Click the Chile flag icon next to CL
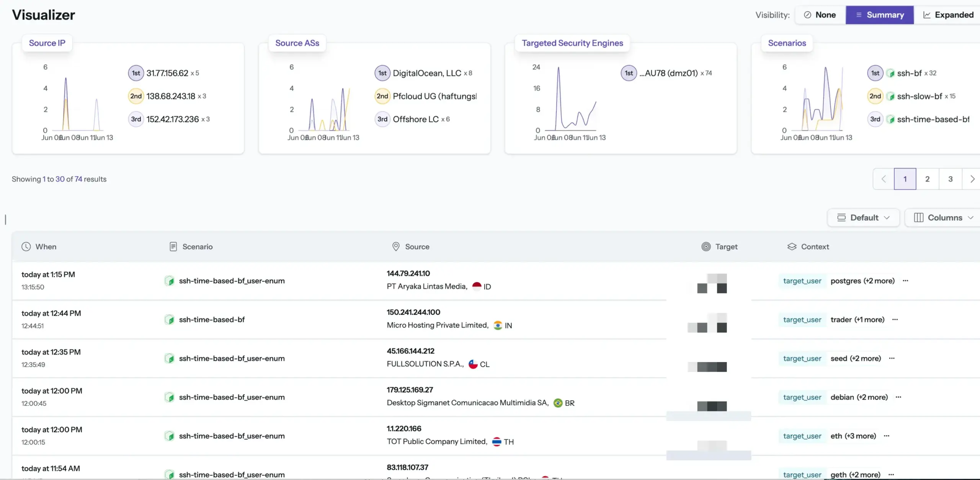This screenshot has height=480, width=980. point(473,364)
